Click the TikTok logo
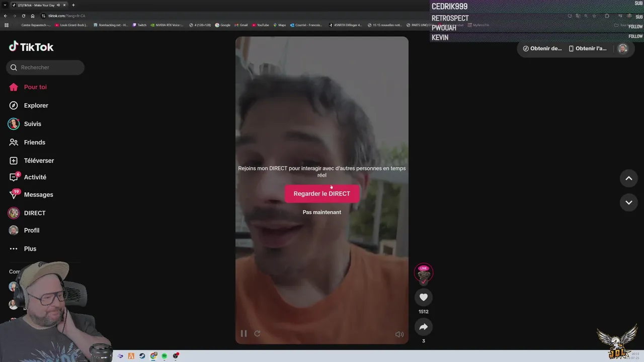The width and height of the screenshot is (644, 362). [31, 47]
